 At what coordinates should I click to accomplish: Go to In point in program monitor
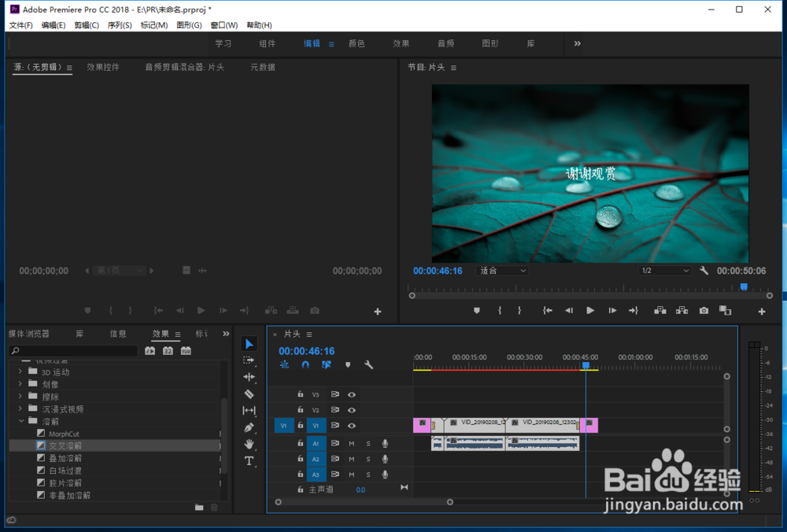pyautogui.click(x=547, y=311)
